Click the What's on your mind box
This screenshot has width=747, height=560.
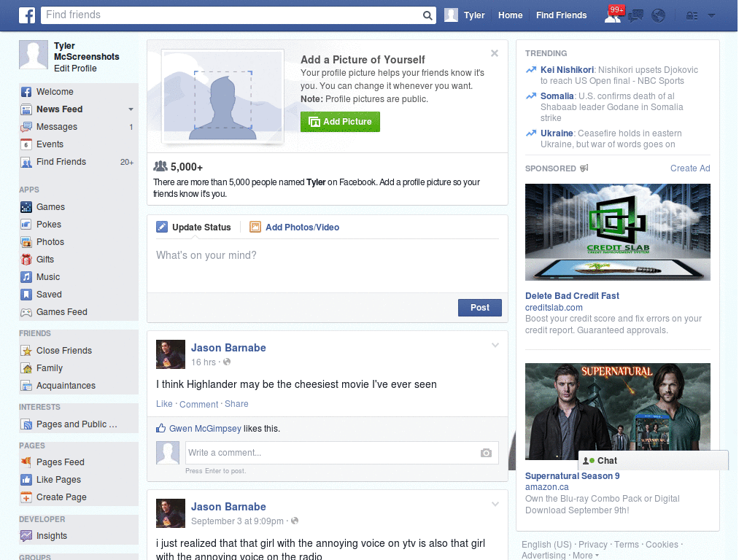click(x=328, y=265)
